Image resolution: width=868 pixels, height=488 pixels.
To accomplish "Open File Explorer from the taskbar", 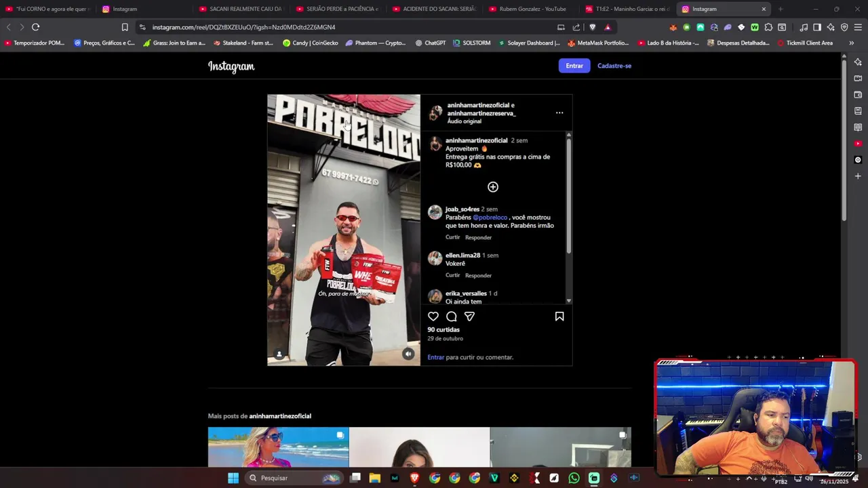I will tap(375, 478).
